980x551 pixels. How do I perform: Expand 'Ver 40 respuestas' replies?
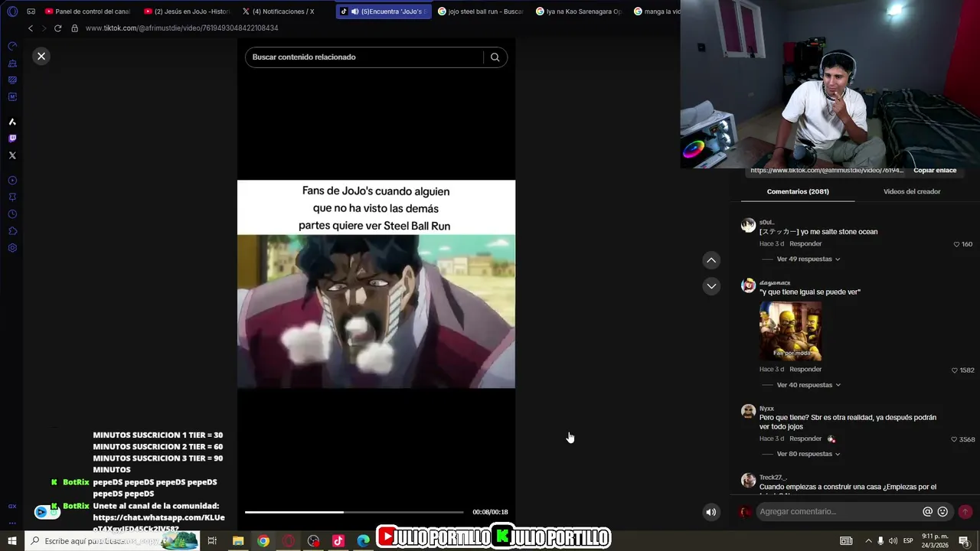pos(808,385)
